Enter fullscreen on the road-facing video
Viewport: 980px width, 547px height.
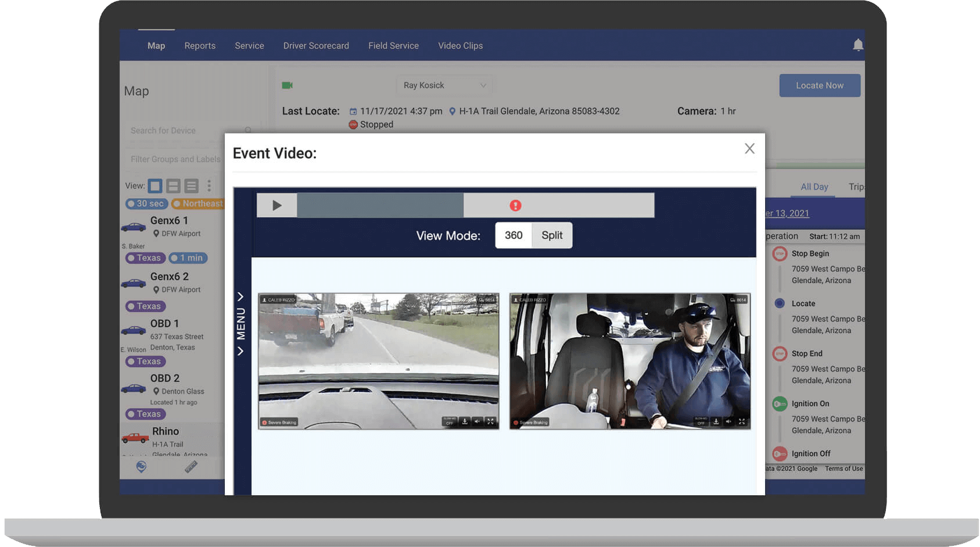(x=490, y=421)
